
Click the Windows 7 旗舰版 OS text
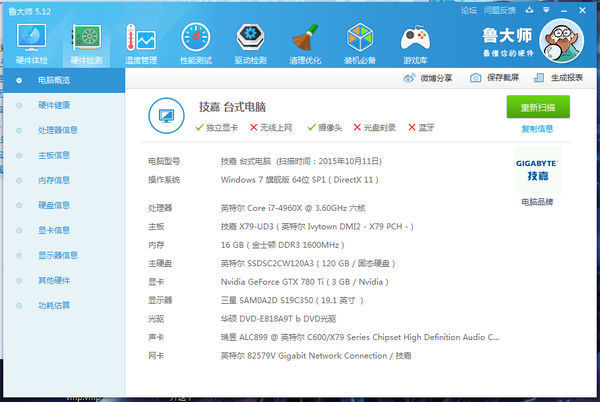pos(300,180)
